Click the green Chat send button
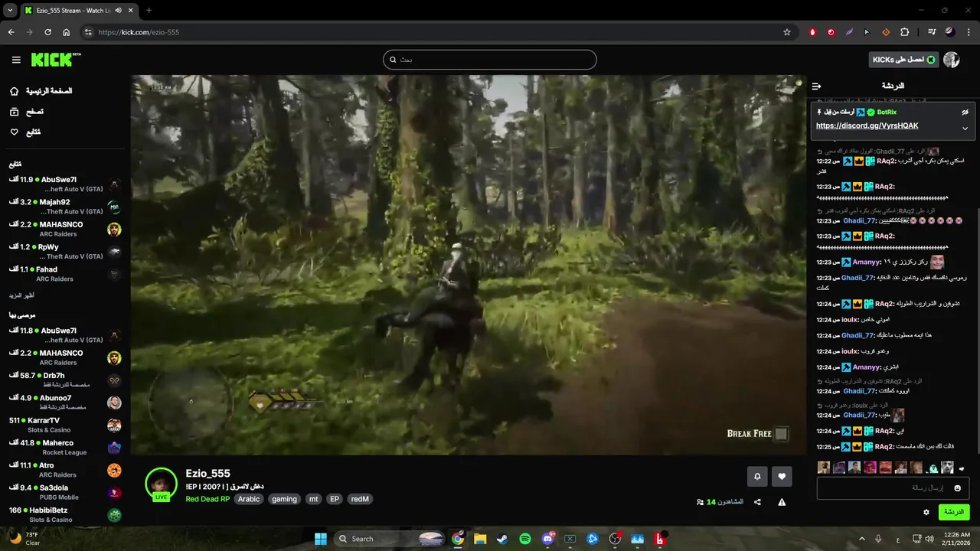 (x=954, y=512)
